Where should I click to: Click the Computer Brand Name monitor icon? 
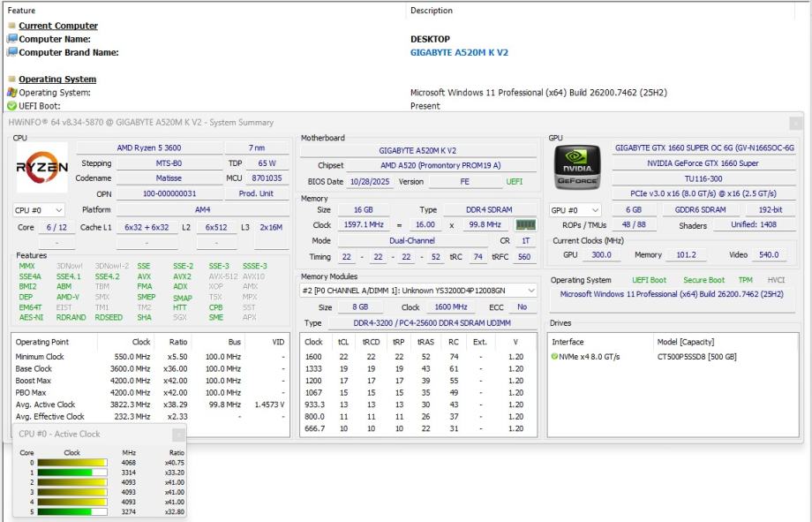[12, 52]
